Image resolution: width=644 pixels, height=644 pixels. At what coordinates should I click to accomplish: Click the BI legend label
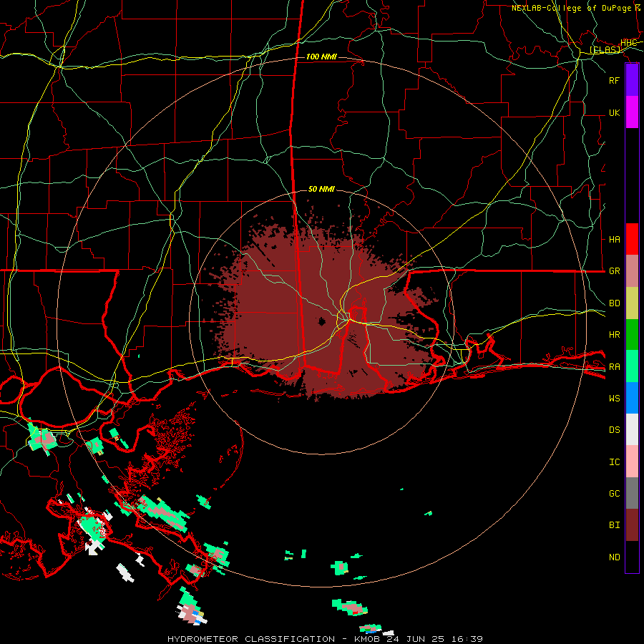point(615,525)
